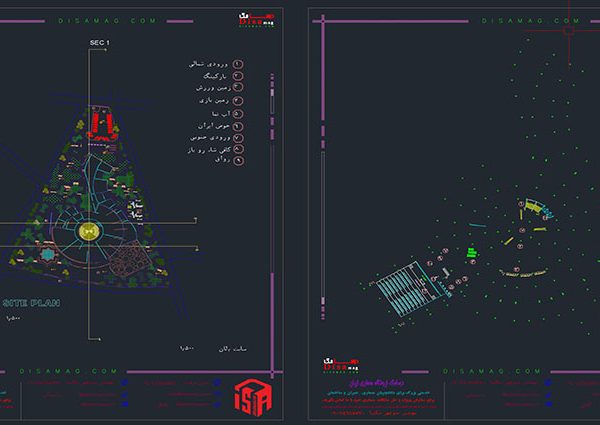Image resolution: width=600 pixels, height=425 pixels.
Task: Select the red building at top of site plan
Action: [97, 123]
